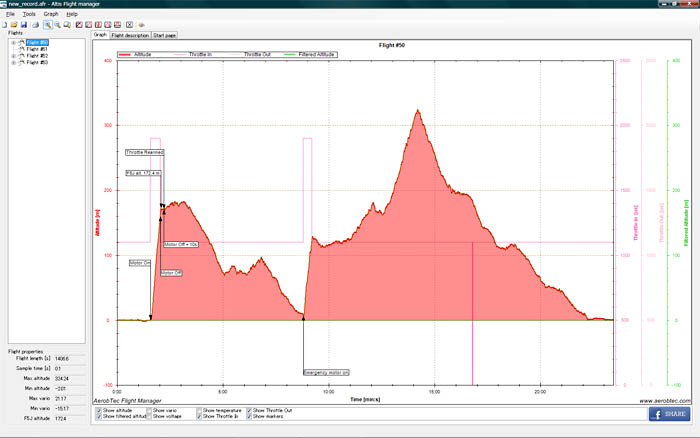Click the glider icon beside Flight #53
The height and width of the screenshot is (438, 700).
[21, 63]
